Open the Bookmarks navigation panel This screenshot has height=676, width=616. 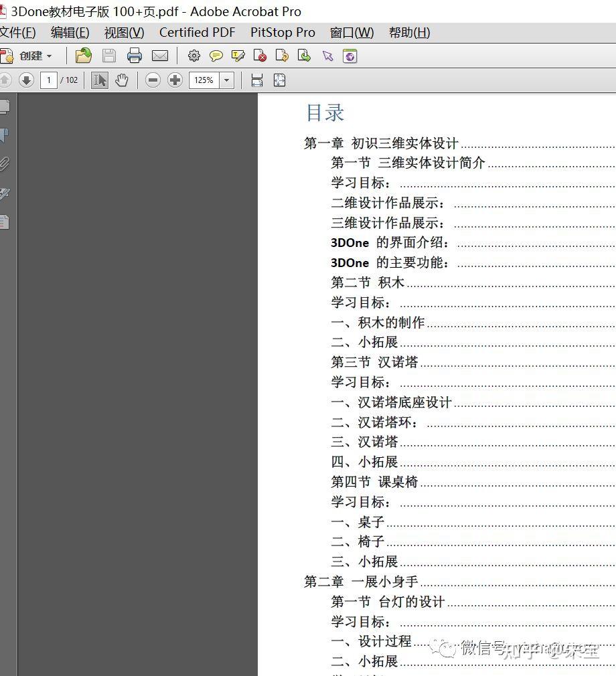(x=6, y=135)
